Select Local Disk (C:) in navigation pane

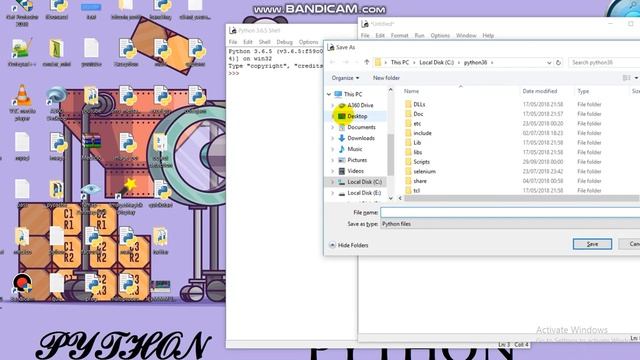coord(364,182)
